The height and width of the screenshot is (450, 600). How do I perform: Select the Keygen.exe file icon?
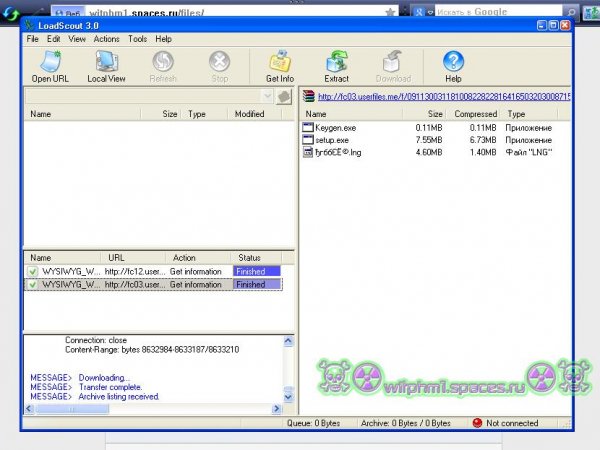point(308,127)
